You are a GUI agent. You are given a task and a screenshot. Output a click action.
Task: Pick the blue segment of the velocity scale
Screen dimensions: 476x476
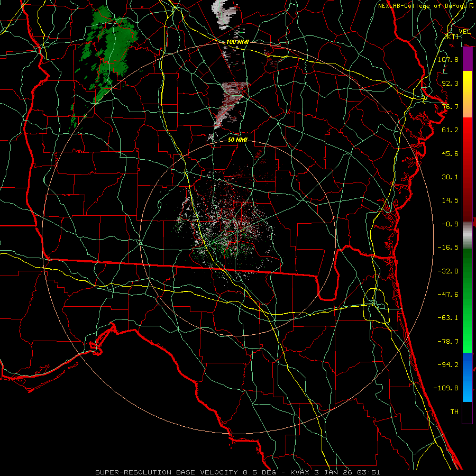[x=467, y=377]
